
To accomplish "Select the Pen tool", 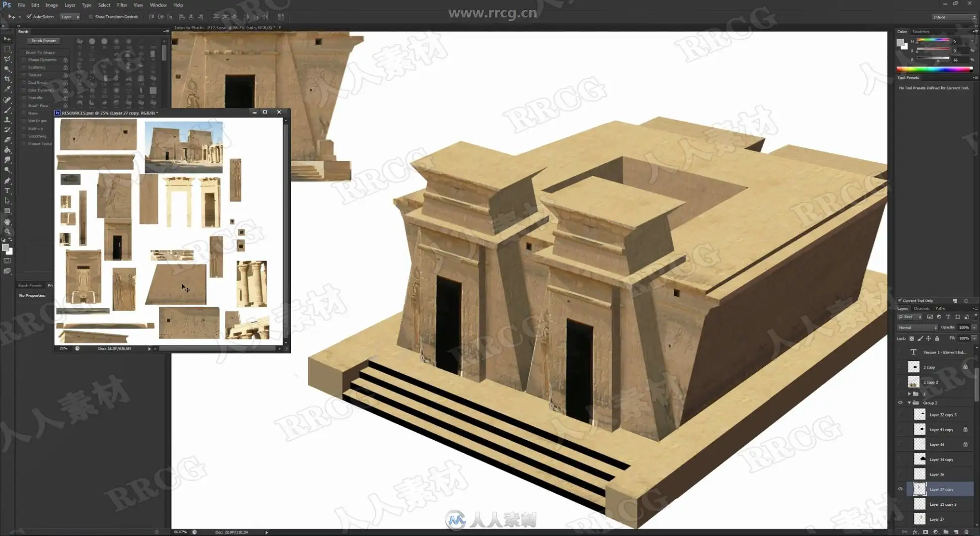I will pyautogui.click(x=7, y=181).
